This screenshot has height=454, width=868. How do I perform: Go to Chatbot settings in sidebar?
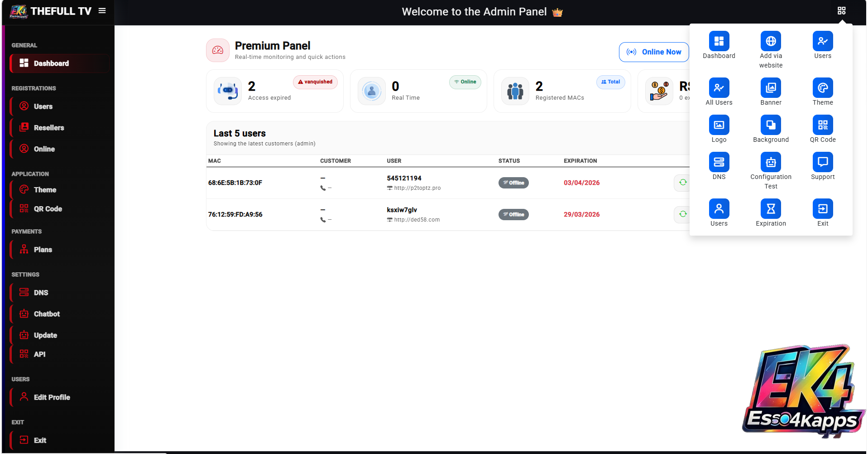pos(47,314)
